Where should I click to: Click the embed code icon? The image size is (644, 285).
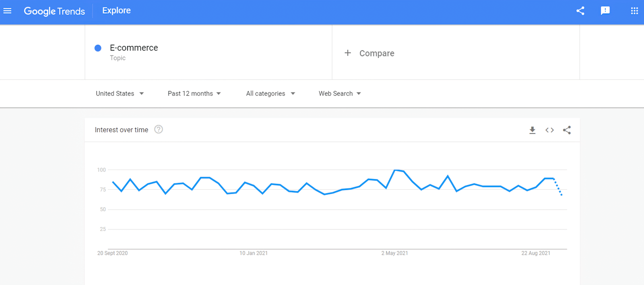549,130
